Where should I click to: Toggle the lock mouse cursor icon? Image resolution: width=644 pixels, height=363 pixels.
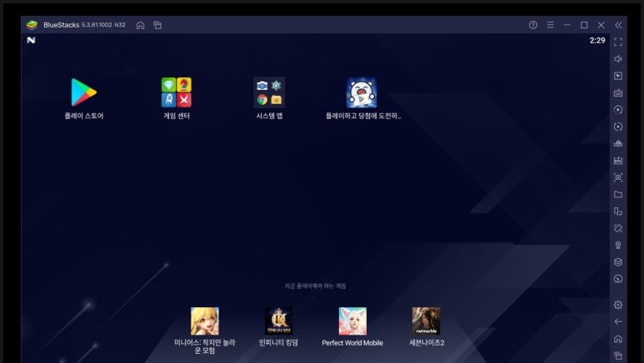[x=618, y=76]
